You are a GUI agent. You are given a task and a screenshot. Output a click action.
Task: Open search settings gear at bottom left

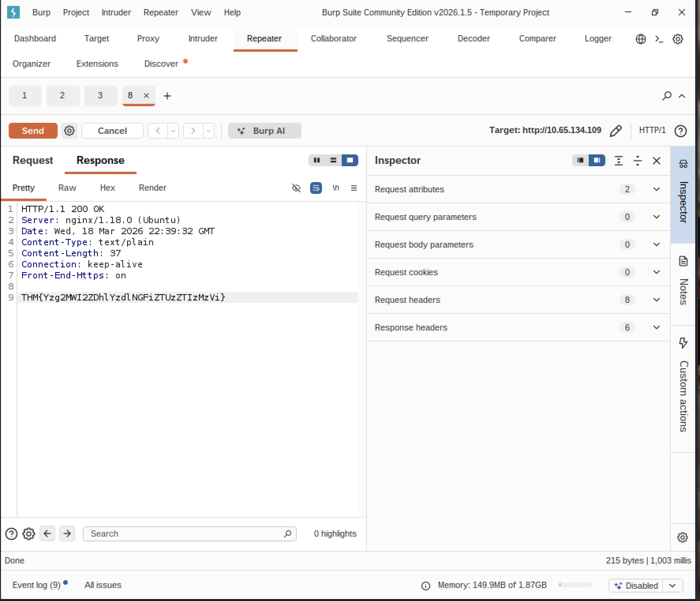click(x=28, y=534)
